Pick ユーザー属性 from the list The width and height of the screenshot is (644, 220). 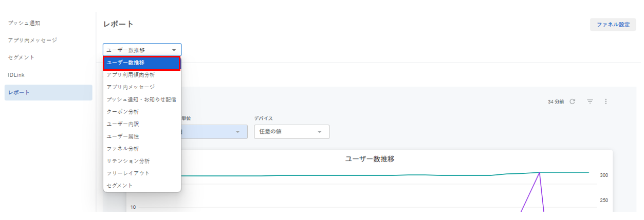coord(142,136)
